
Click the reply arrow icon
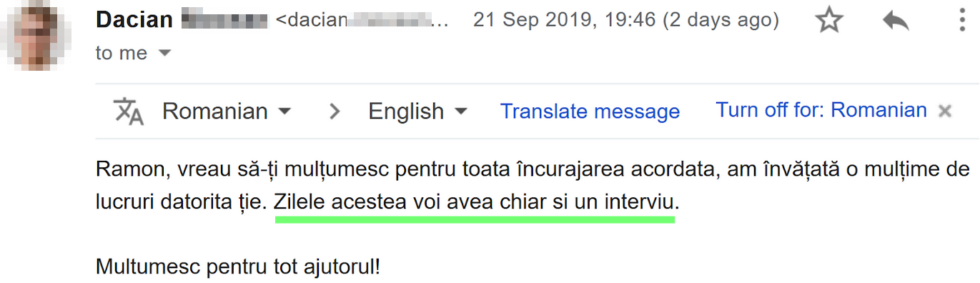click(x=896, y=21)
